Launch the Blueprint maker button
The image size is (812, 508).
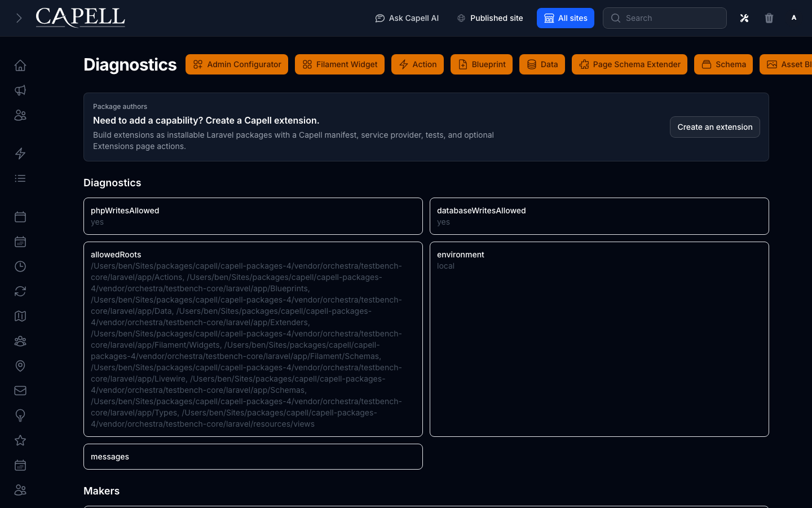pyautogui.click(x=482, y=64)
